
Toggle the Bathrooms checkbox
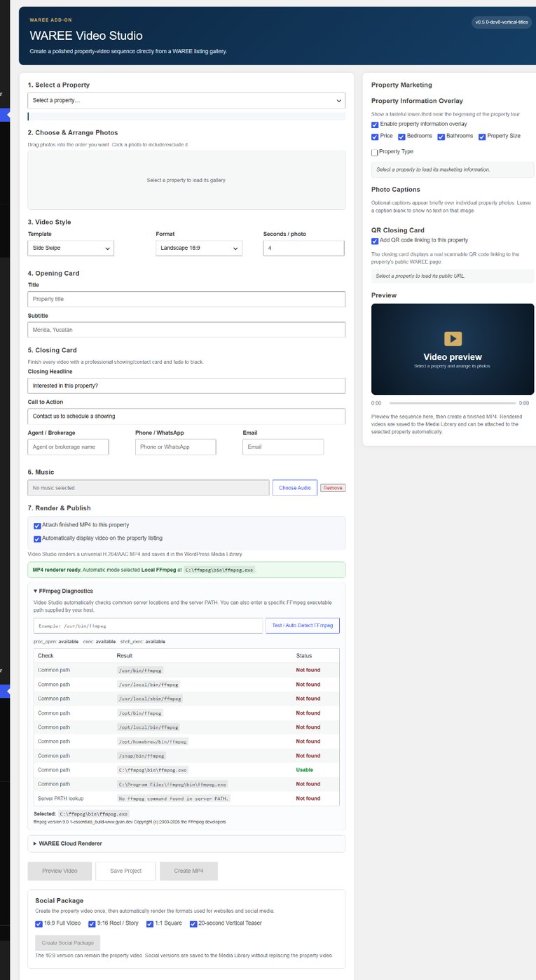[x=441, y=136]
